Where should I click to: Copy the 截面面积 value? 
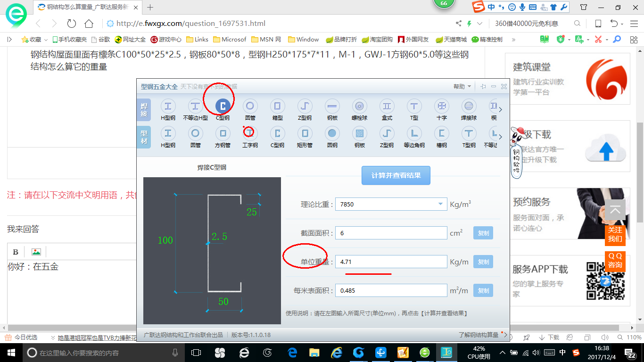[483, 233]
